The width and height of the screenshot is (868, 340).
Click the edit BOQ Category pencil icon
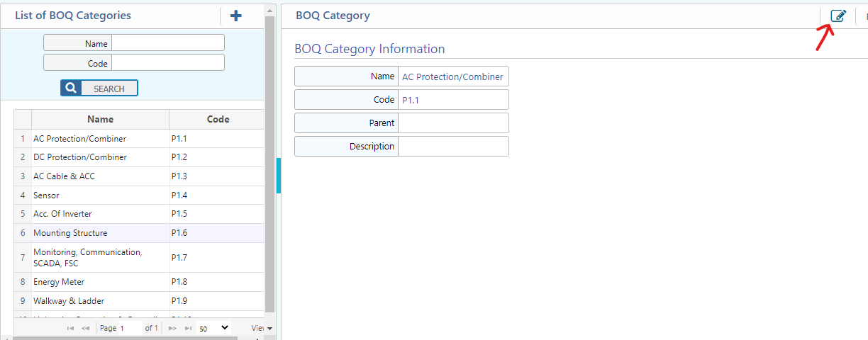click(838, 16)
